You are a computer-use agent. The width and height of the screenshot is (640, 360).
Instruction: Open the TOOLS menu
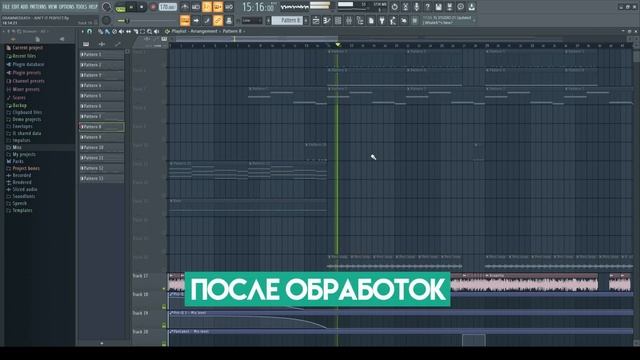[x=81, y=7]
